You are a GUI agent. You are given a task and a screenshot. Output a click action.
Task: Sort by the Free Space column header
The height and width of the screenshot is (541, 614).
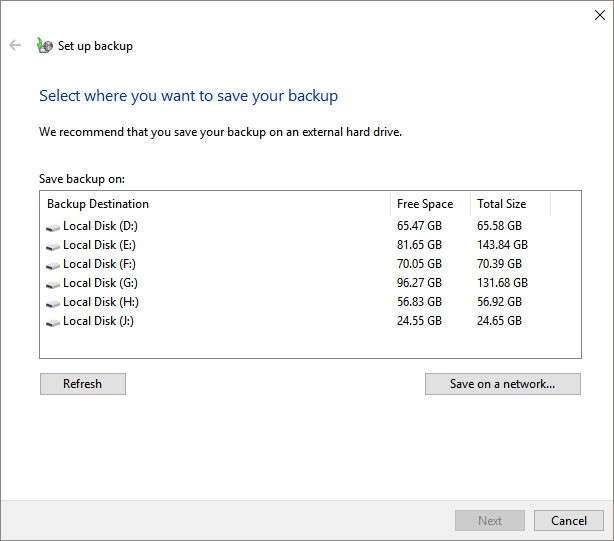[x=424, y=204]
